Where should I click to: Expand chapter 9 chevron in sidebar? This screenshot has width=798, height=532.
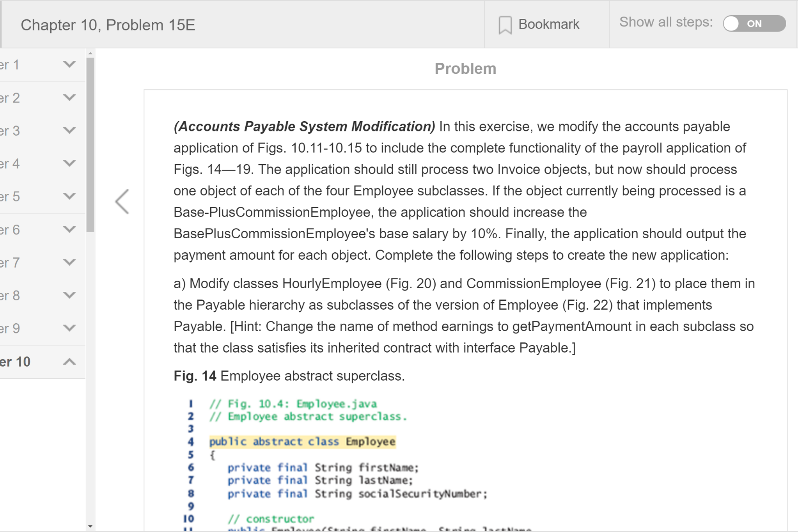(69, 328)
